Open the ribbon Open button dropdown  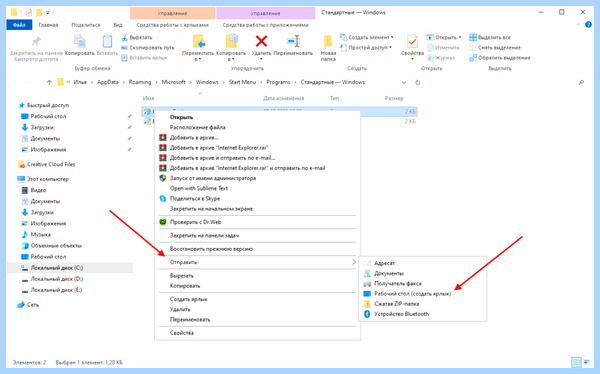coord(460,38)
